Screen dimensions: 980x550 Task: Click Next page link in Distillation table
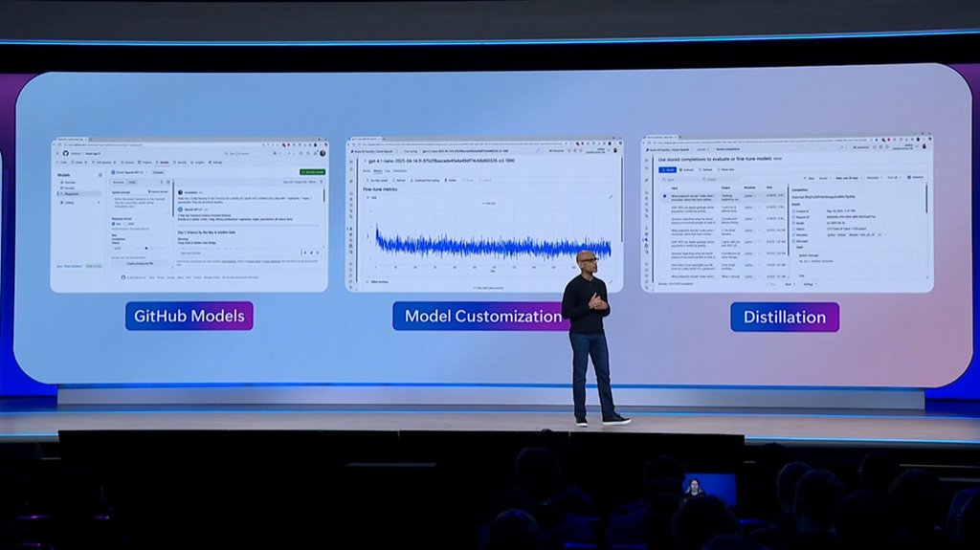pyautogui.click(x=790, y=284)
